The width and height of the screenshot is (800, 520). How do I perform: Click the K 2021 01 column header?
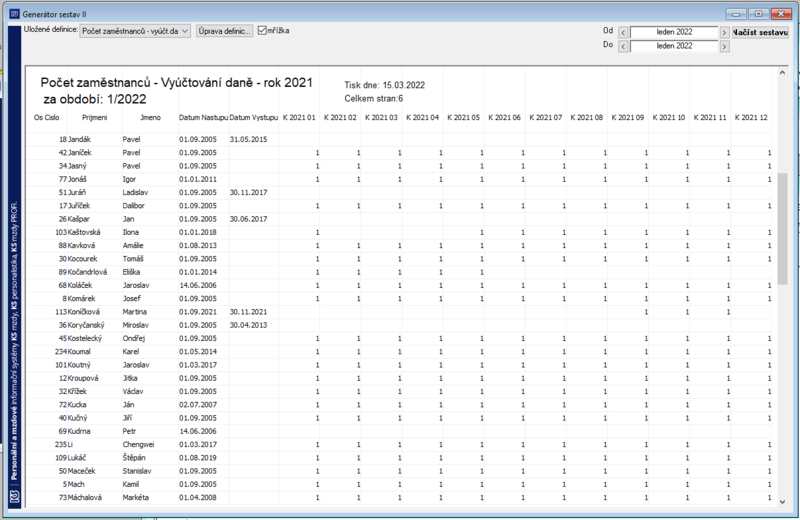coord(299,117)
